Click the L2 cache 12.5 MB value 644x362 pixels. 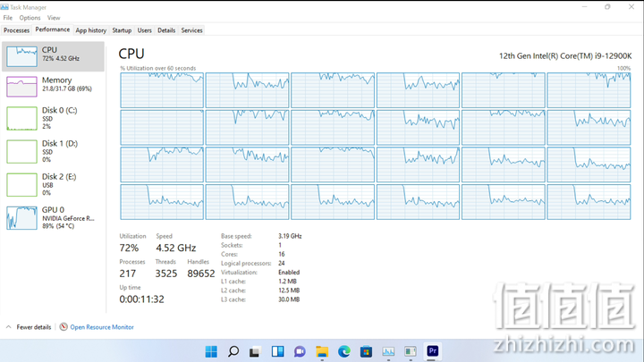pyautogui.click(x=289, y=290)
